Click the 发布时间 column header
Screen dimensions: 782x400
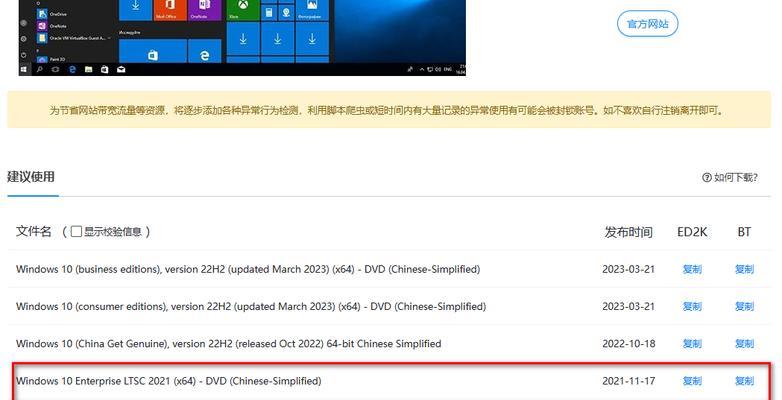coord(628,232)
